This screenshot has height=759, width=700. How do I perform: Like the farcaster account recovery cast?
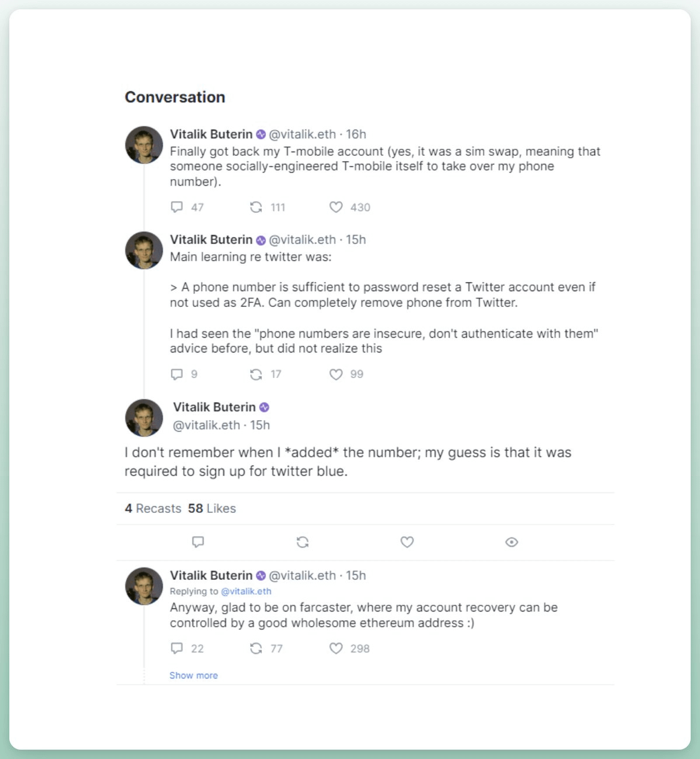336,648
